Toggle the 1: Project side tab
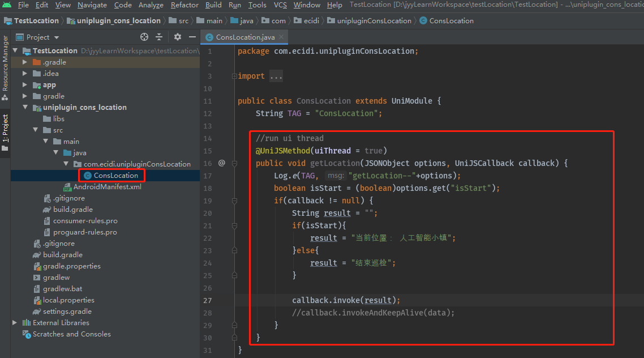Viewport: 644px width, 358px height. point(5,128)
